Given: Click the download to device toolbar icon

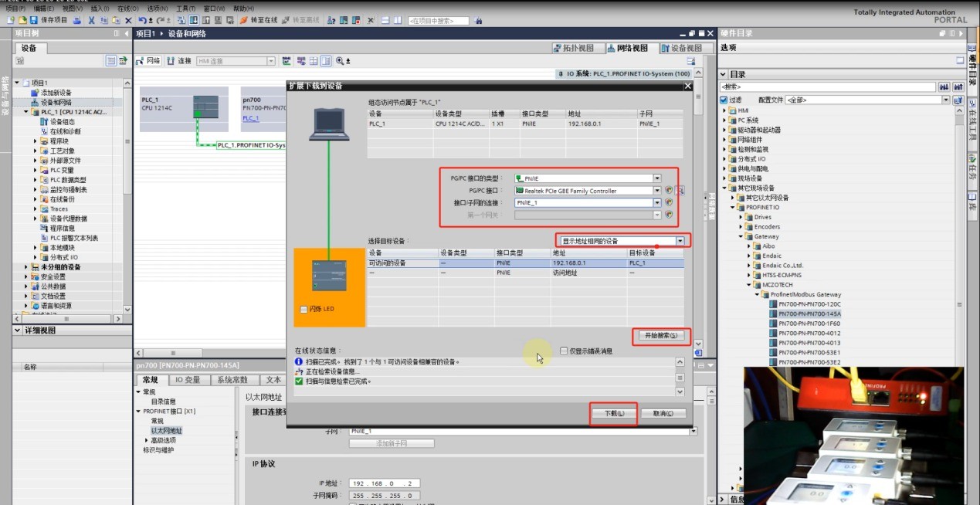Looking at the screenshot, I should (x=194, y=19).
